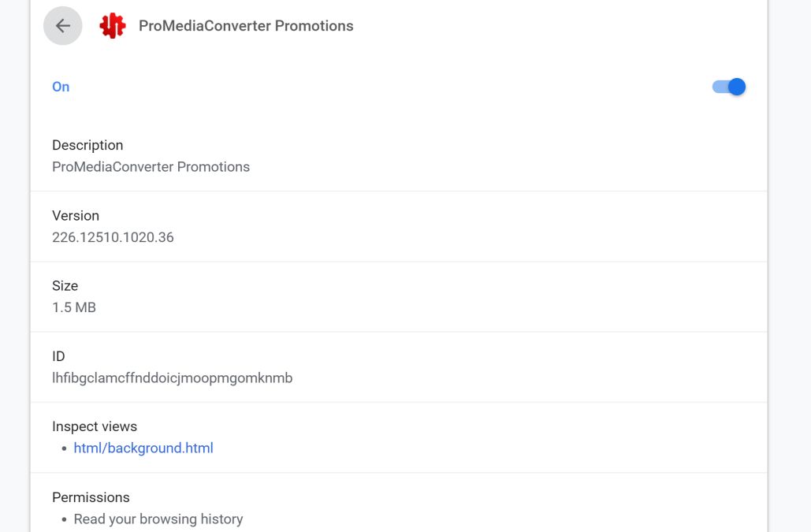The height and width of the screenshot is (532, 811).
Task: Disable the ProMediaConverter Promotions extension toggle
Action: pos(728,87)
